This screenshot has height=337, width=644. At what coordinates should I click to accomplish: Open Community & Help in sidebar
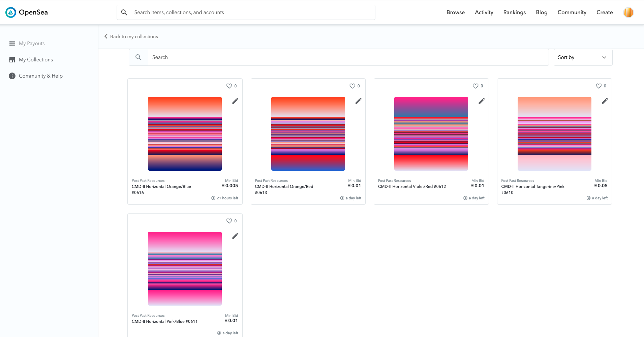coord(40,76)
